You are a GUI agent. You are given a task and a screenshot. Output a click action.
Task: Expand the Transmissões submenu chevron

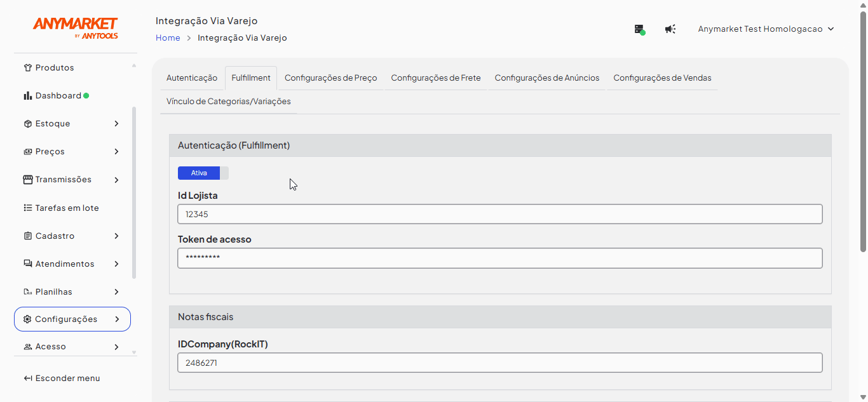tap(116, 180)
